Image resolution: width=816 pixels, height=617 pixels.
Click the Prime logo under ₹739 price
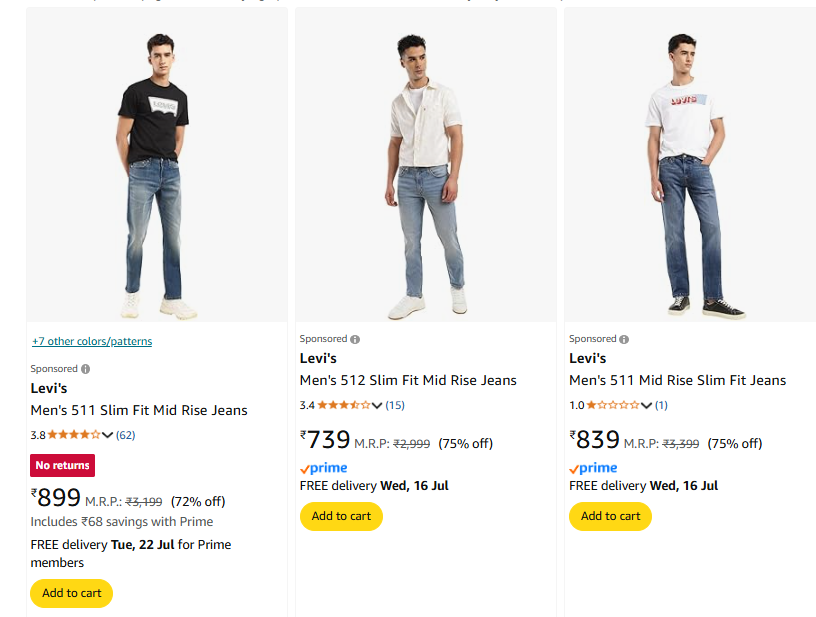coord(324,468)
